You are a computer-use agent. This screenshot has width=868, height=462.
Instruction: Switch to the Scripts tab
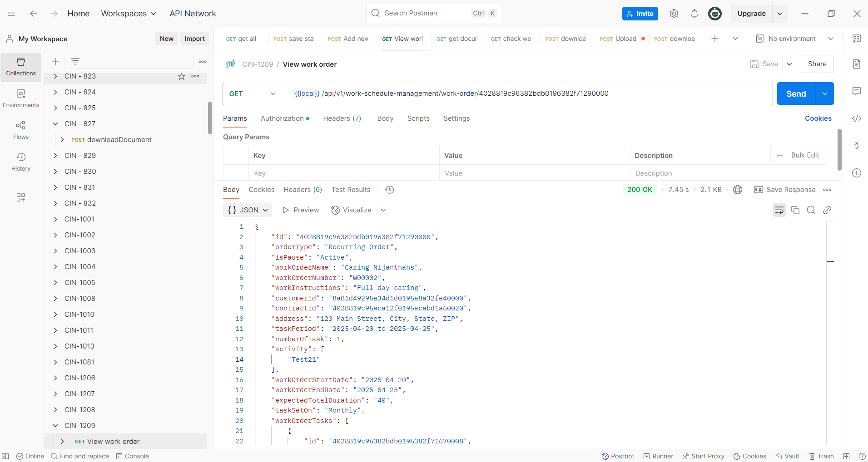pos(418,118)
